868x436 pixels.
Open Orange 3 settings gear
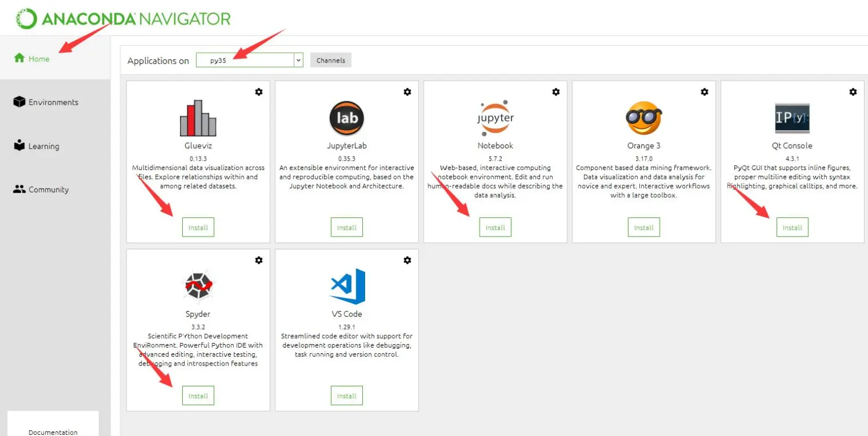click(x=704, y=91)
